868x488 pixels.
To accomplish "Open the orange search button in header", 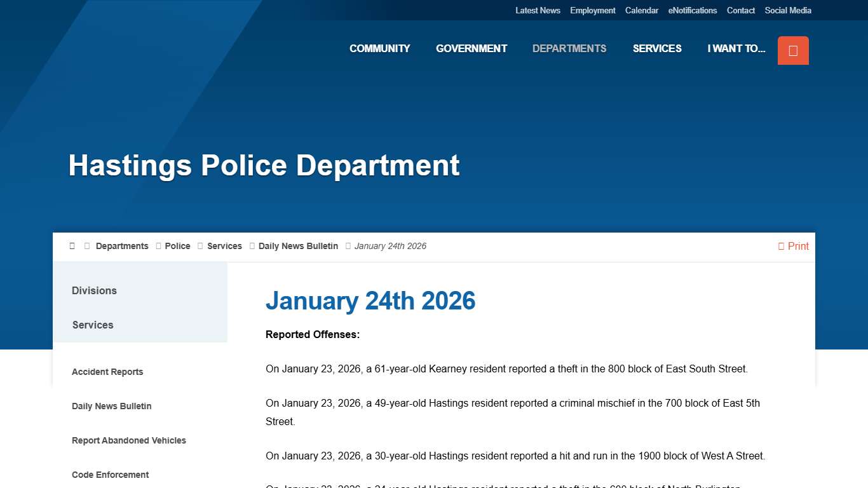I will pos(792,50).
